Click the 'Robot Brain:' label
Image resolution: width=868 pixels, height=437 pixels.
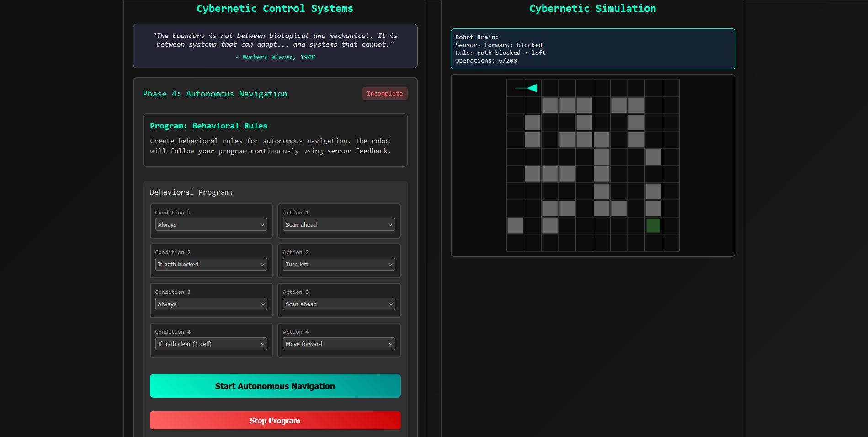477,37
